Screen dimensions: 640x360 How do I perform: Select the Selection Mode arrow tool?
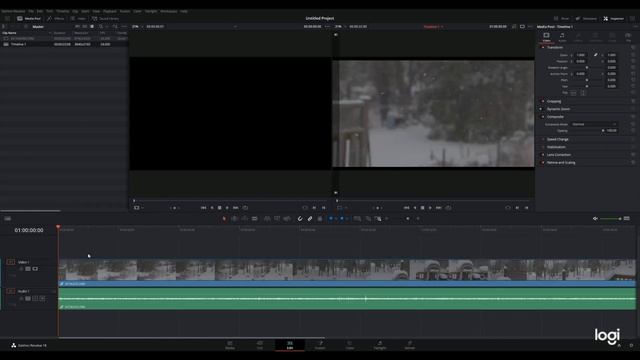click(x=224, y=219)
